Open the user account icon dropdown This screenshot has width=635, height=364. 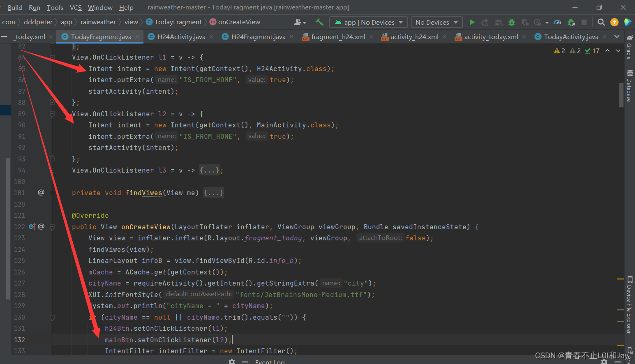pyautogui.click(x=300, y=22)
